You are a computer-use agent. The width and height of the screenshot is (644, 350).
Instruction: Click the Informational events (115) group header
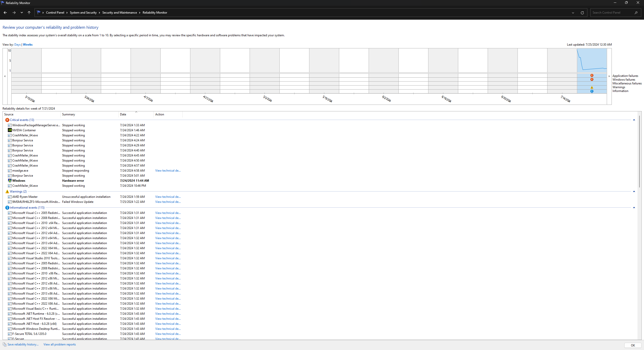(x=27, y=208)
